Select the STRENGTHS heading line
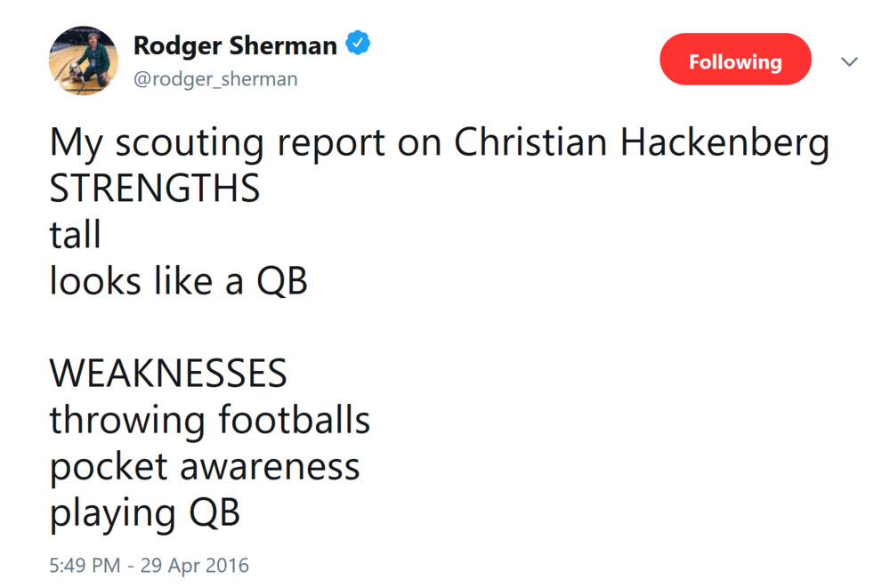This screenshot has height=588, width=890. pos(154,189)
